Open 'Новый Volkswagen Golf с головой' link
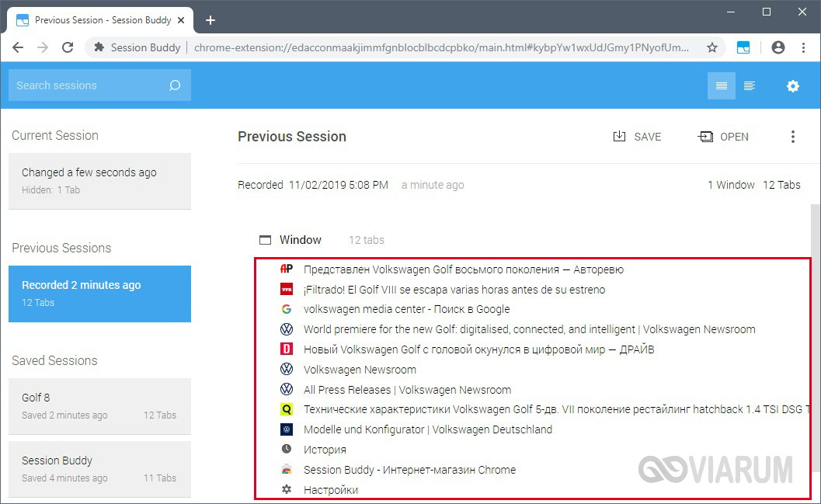Image resolution: width=821 pixels, height=504 pixels. (x=478, y=349)
